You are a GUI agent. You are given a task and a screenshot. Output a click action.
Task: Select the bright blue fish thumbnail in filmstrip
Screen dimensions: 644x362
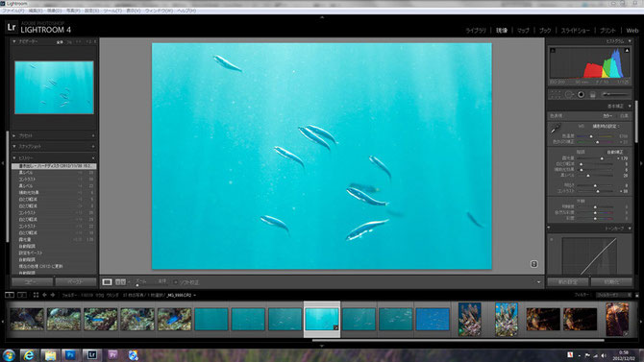point(433,319)
